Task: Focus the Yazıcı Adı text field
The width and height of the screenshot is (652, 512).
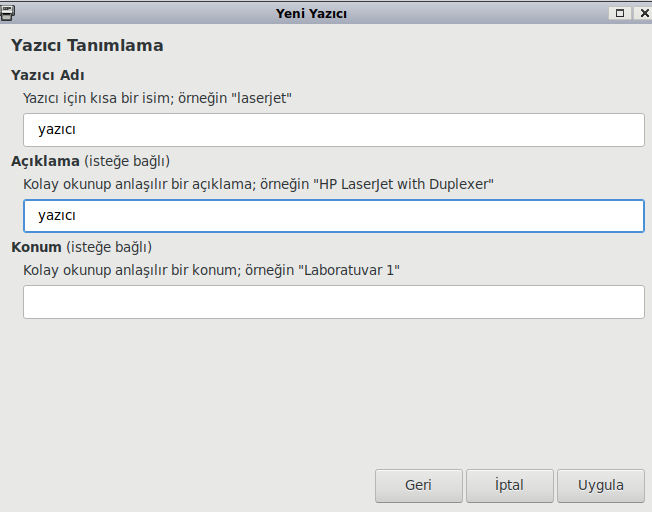Action: click(x=333, y=130)
